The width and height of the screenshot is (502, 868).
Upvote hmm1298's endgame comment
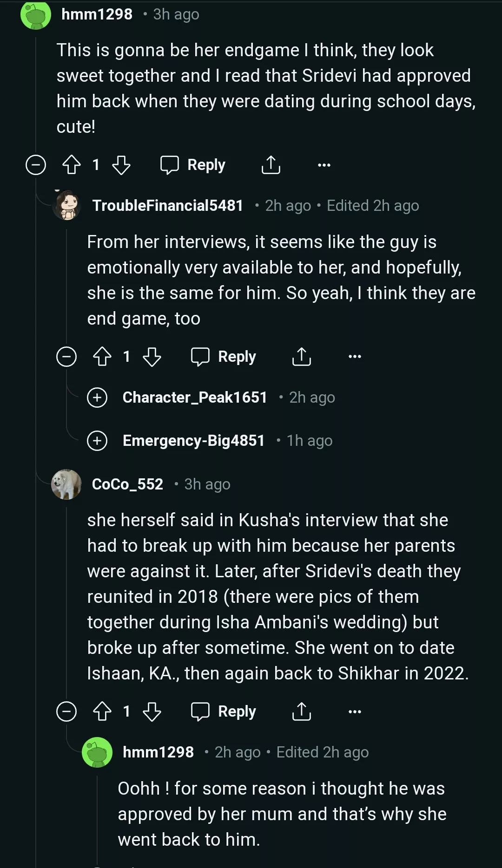click(72, 165)
